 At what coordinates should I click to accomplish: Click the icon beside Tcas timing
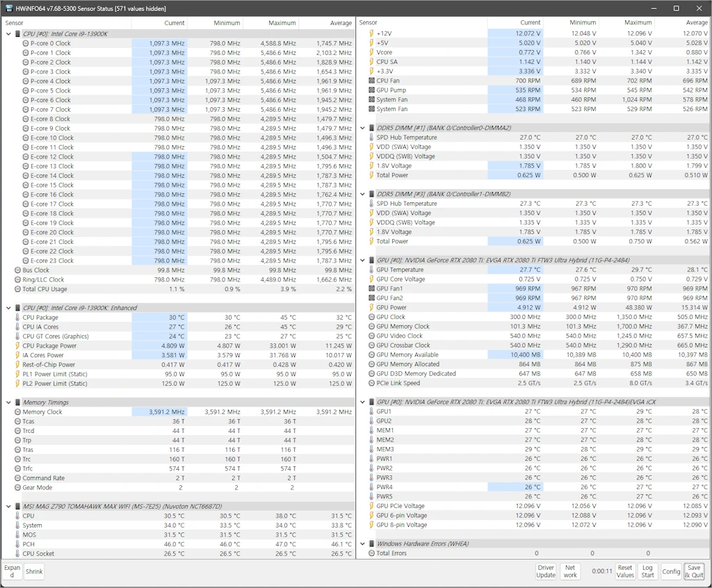tap(17, 421)
